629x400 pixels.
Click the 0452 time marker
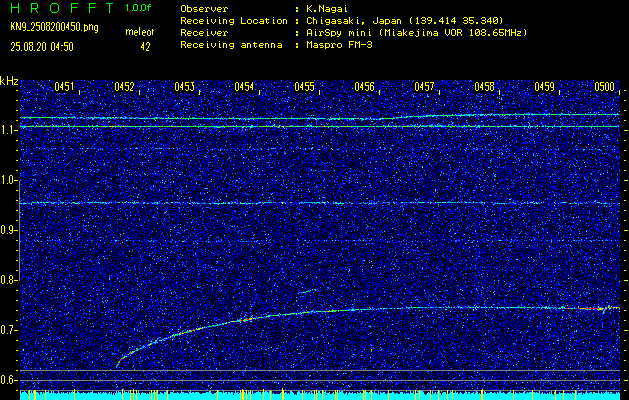coord(124,87)
